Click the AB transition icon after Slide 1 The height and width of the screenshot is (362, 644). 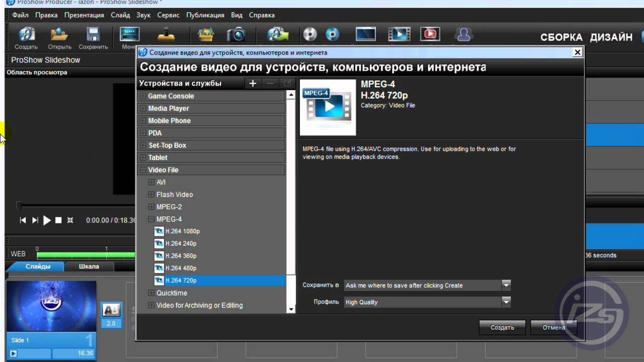point(111,310)
